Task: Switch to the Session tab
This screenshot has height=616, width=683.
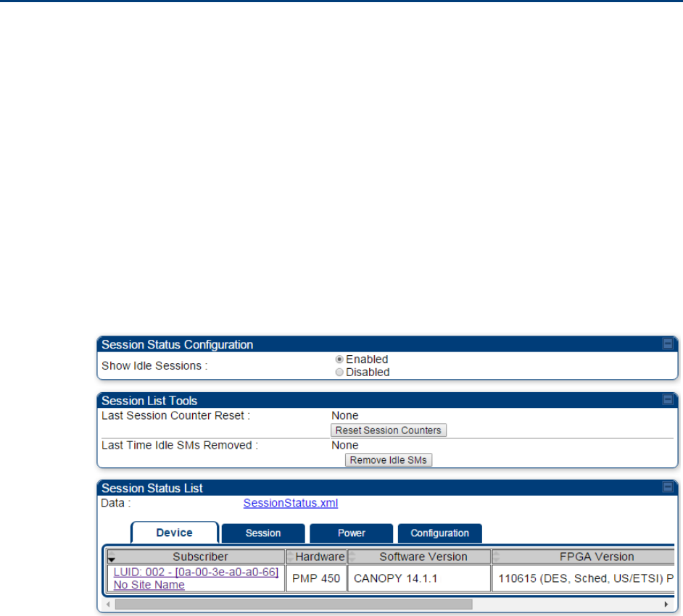Action: (x=263, y=533)
